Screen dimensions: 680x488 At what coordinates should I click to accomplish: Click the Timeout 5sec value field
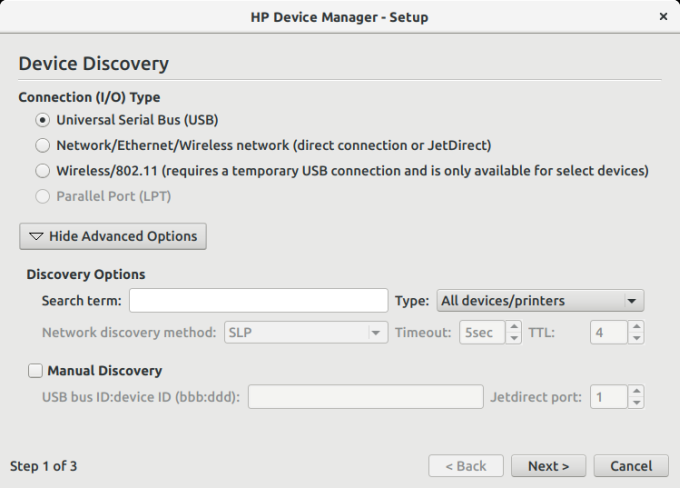(482, 333)
